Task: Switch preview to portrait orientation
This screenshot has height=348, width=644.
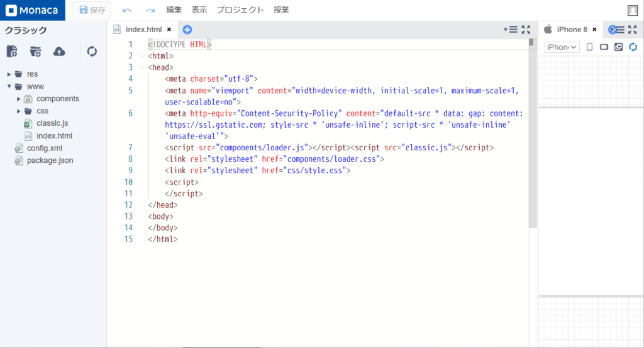Action: 589,47
